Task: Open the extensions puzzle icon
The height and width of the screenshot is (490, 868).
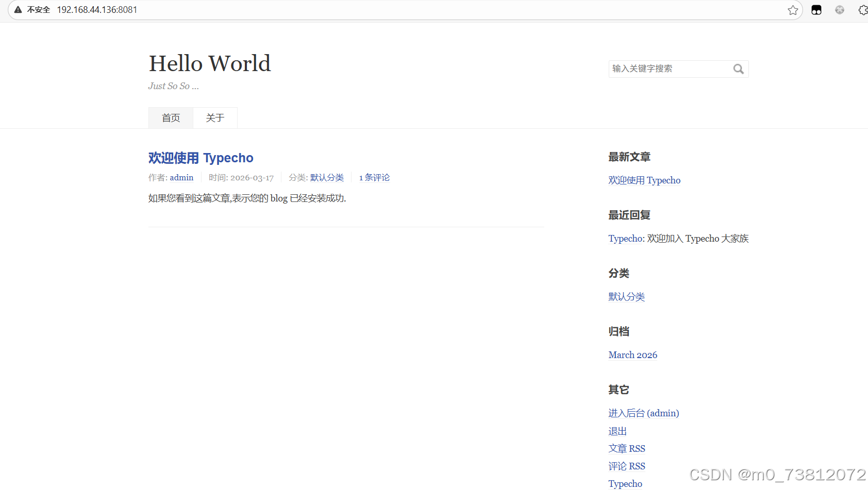Action: point(863,10)
